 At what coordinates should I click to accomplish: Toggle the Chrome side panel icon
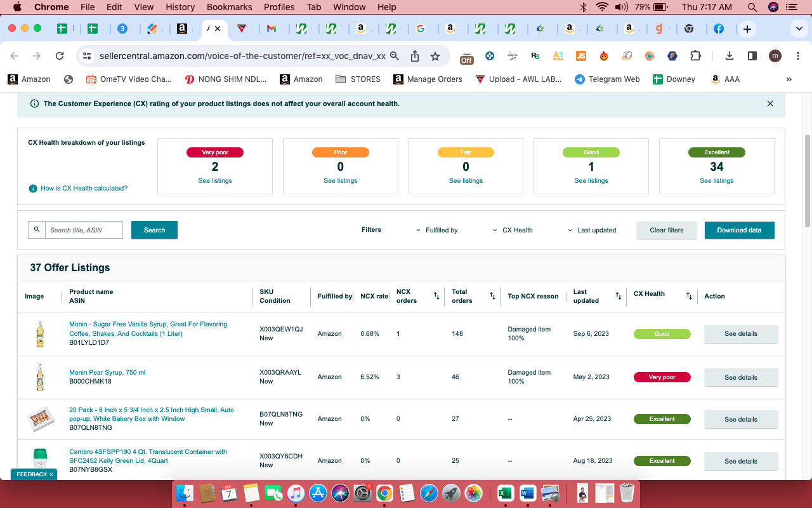pos(752,56)
